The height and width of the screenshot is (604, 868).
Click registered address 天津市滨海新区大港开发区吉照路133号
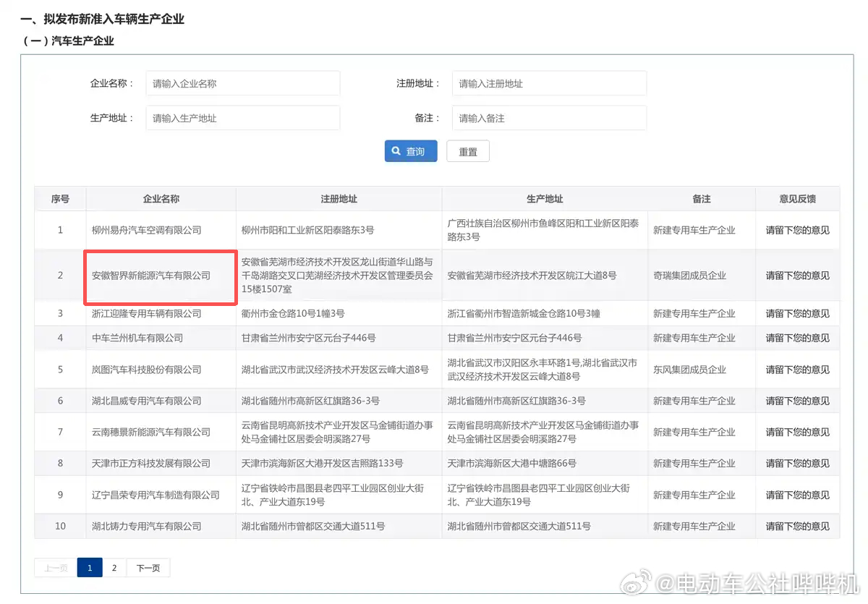(x=323, y=463)
